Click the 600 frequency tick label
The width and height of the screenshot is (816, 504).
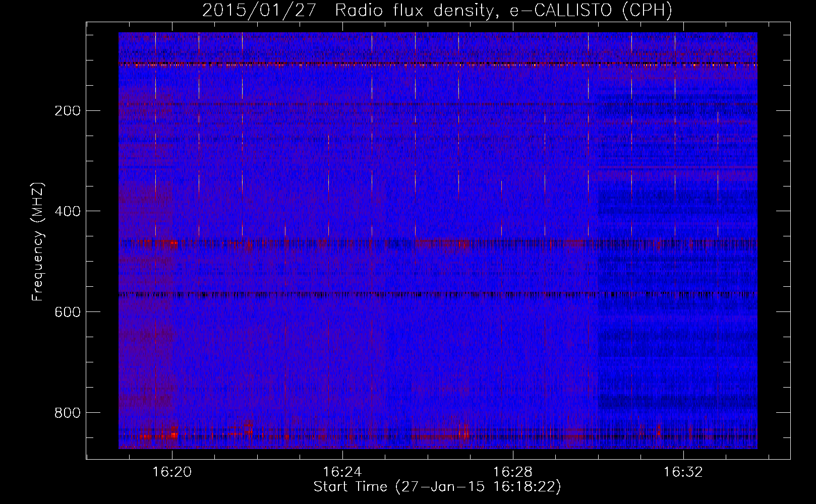[x=67, y=312]
